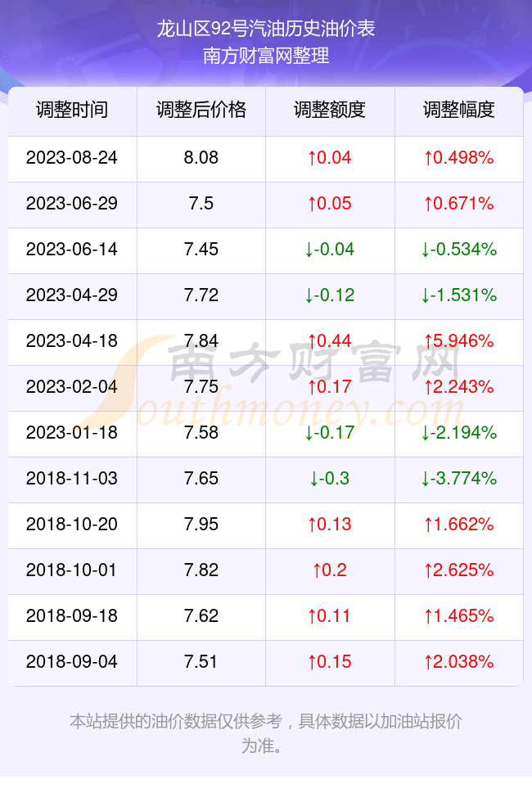The width and height of the screenshot is (532, 802).
Task: Click the disclaimer text at the bottom
Action: point(266,733)
